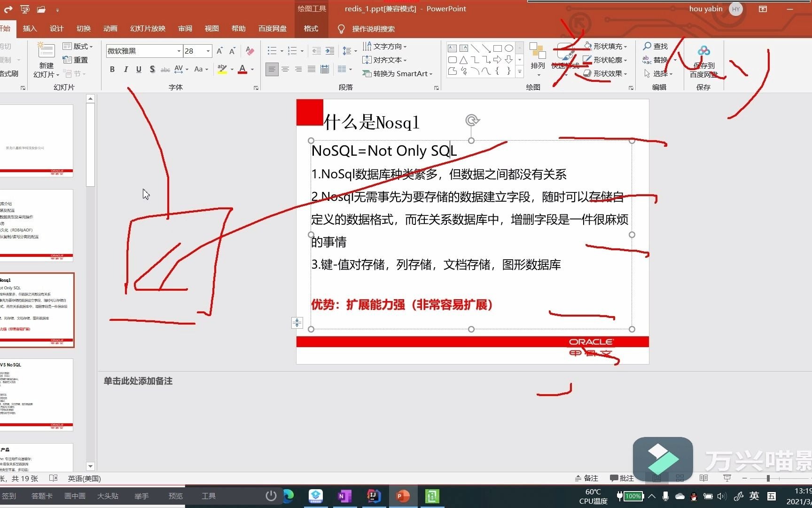Image resolution: width=812 pixels, height=508 pixels.
Task: Click rotate handle above text box
Action: pos(472,120)
